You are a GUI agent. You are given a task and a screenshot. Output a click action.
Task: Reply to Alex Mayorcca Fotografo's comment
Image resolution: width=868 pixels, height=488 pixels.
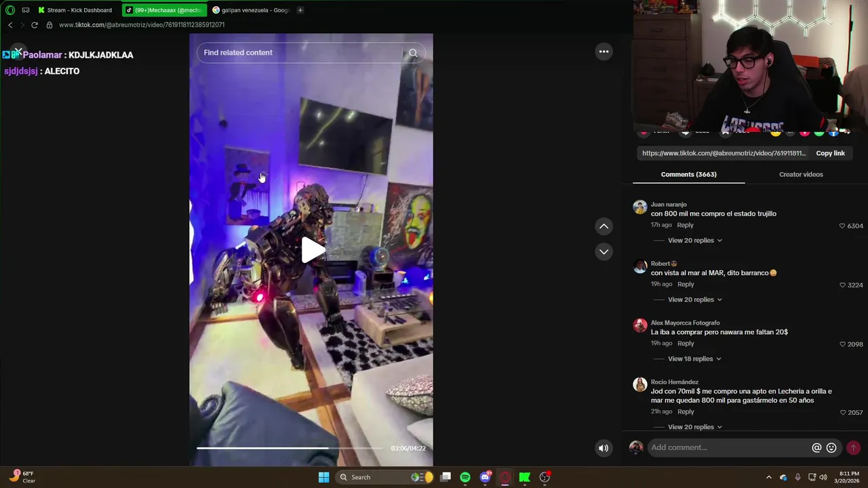686,344
